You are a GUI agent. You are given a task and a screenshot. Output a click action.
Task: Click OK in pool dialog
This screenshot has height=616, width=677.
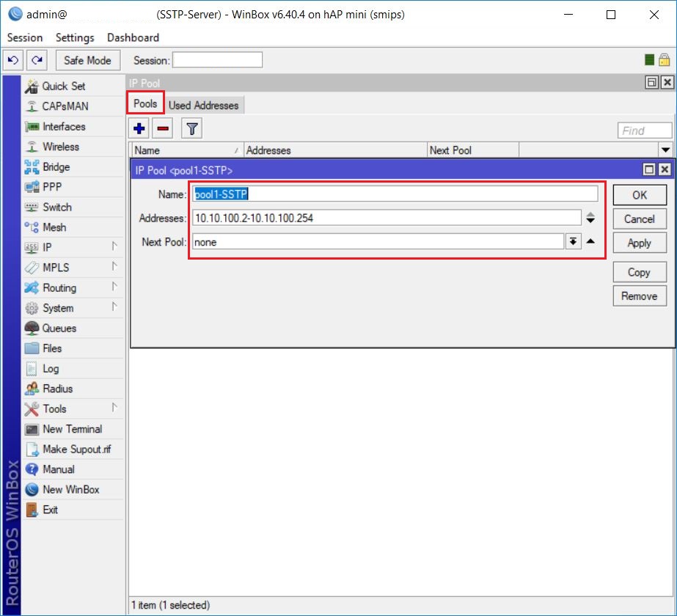pos(640,195)
